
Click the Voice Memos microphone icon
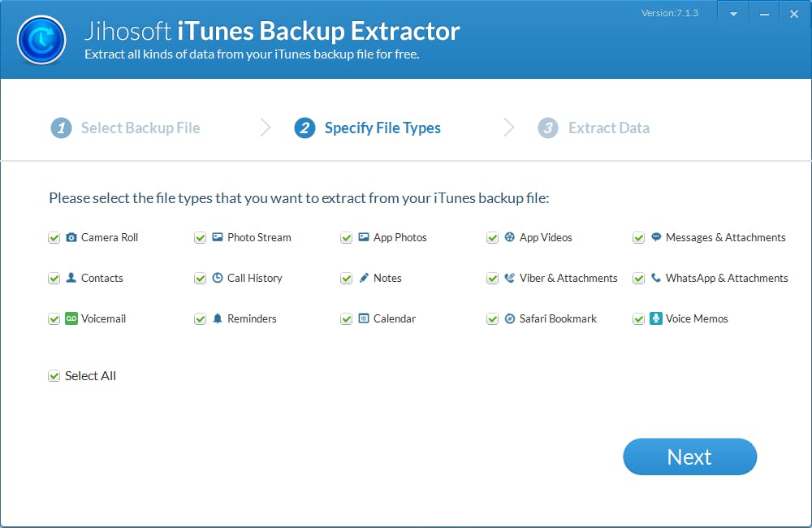pyautogui.click(x=656, y=318)
